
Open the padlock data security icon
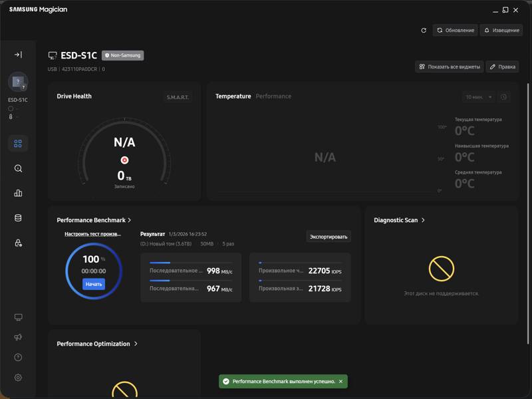tap(18, 243)
